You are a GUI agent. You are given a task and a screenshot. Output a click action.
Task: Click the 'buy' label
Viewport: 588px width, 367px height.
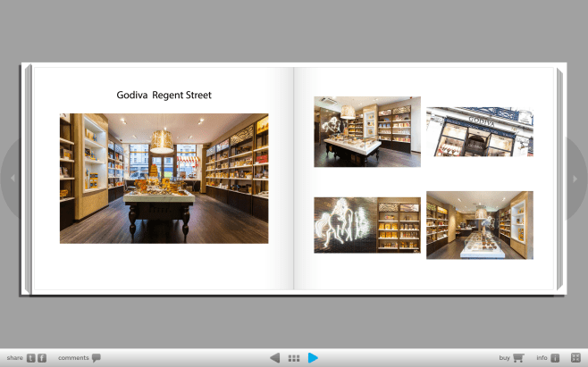(504, 358)
